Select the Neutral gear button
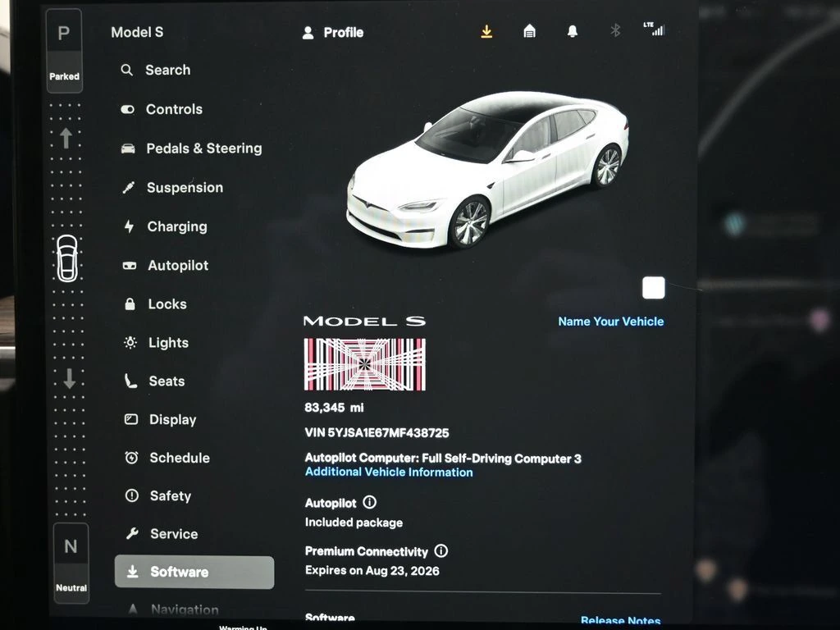 click(71, 563)
